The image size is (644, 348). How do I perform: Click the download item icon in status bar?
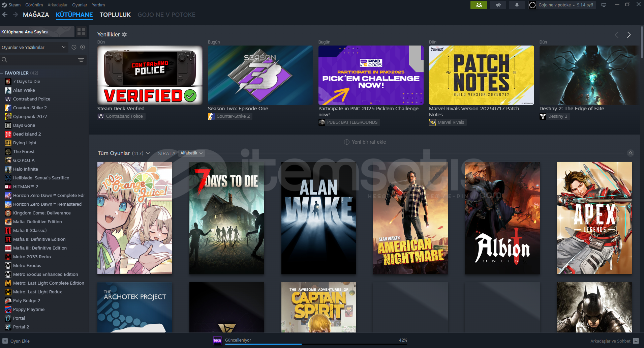pyautogui.click(x=217, y=341)
